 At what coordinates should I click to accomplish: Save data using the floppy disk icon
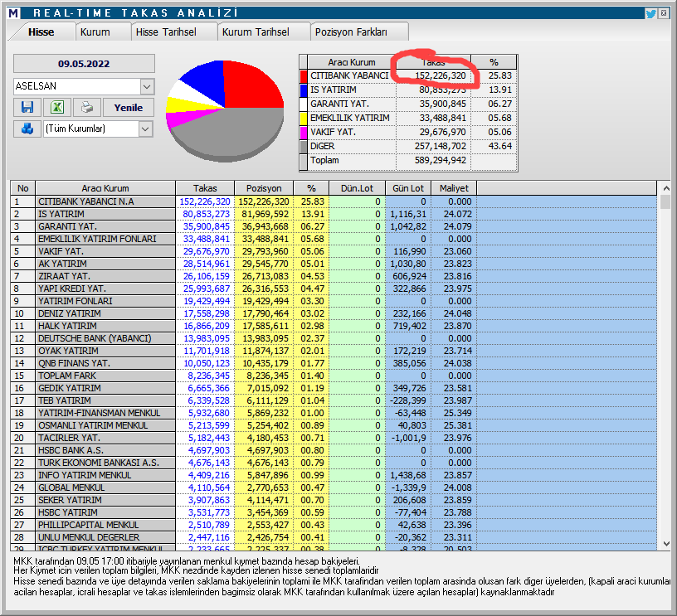[27, 108]
